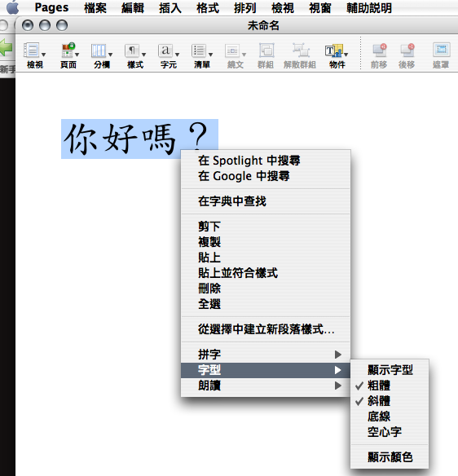Viewport: 458px width, 476px height.
Task: Select 剪下 cut in context menu
Action: [x=266, y=226]
